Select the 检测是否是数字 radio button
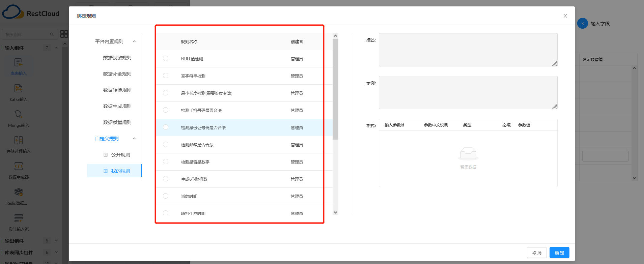The height and width of the screenshot is (264, 644). tap(166, 162)
